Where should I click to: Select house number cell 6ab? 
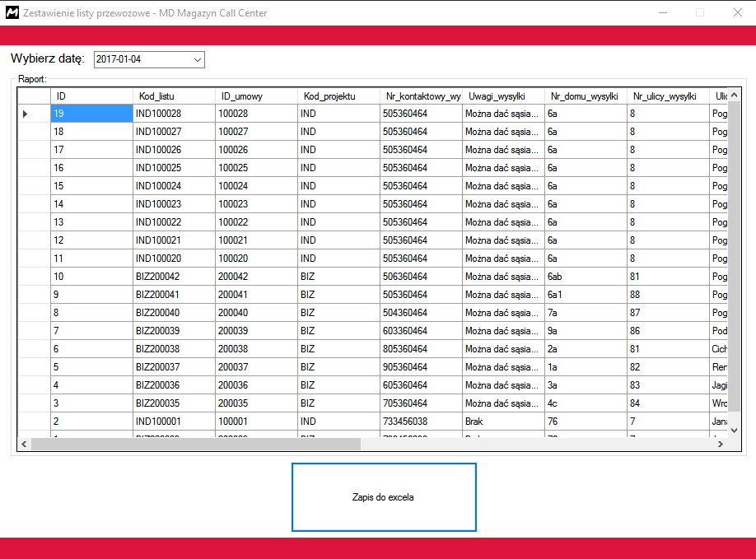(x=586, y=277)
